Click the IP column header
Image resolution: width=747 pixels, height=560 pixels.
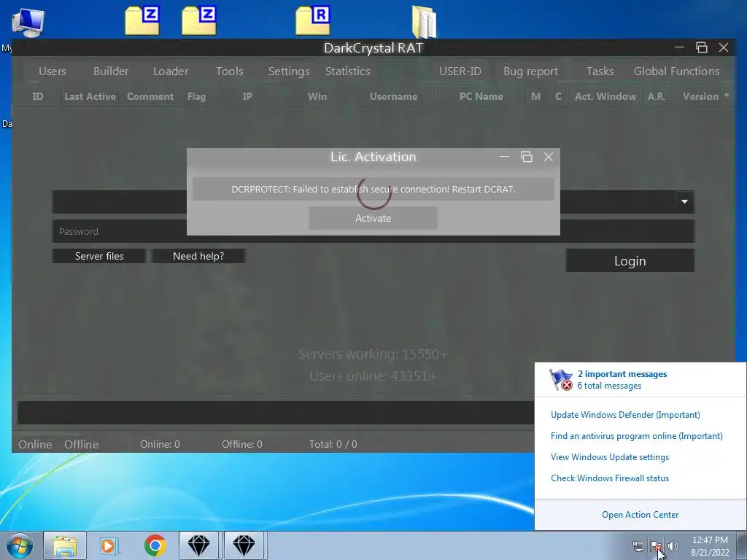(247, 97)
